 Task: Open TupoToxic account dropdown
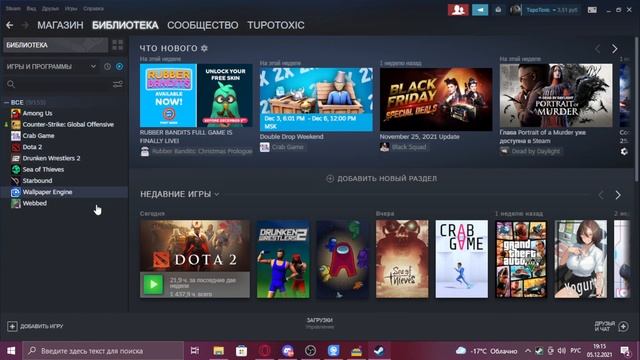click(x=551, y=10)
